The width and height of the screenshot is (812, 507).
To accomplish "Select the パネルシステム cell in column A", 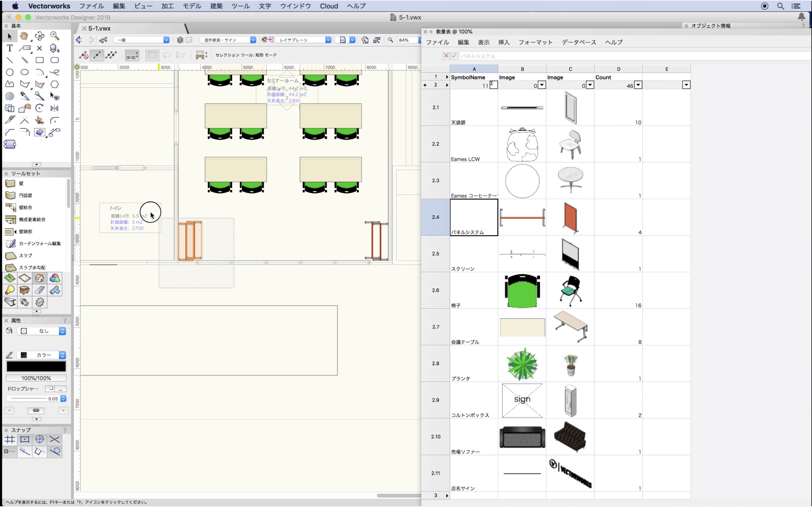I will [474, 217].
